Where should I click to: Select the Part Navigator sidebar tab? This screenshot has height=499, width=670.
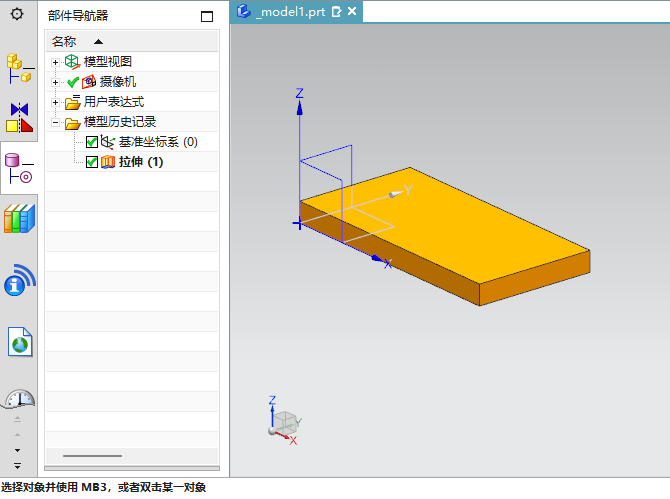coord(19,167)
